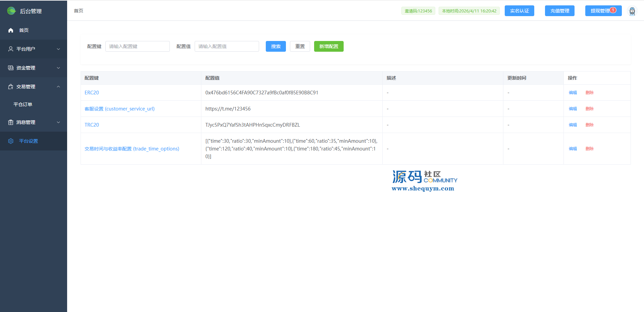The image size is (644, 312).
Task: Expand the 平台用户 menu chevron
Action: (x=58, y=49)
